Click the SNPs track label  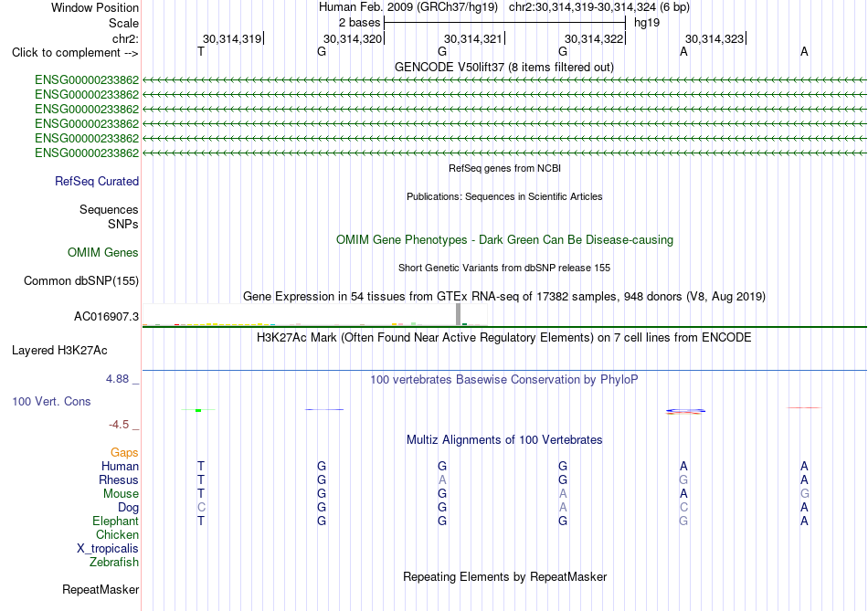[123, 224]
